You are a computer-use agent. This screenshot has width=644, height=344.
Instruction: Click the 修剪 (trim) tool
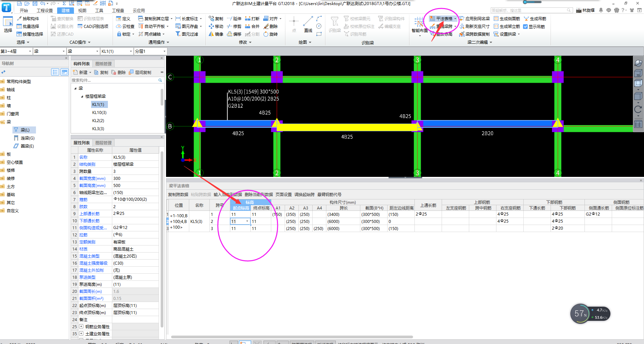coord(234,26)
